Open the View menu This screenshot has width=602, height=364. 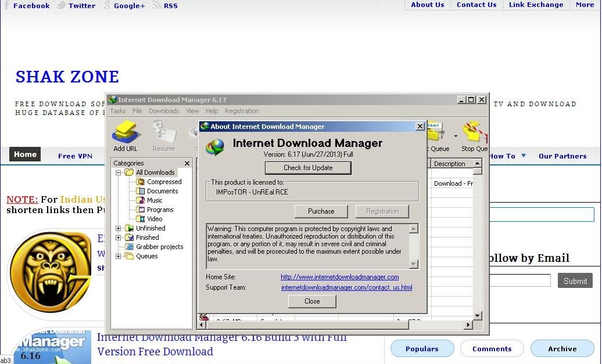click(x=192, y=111)
